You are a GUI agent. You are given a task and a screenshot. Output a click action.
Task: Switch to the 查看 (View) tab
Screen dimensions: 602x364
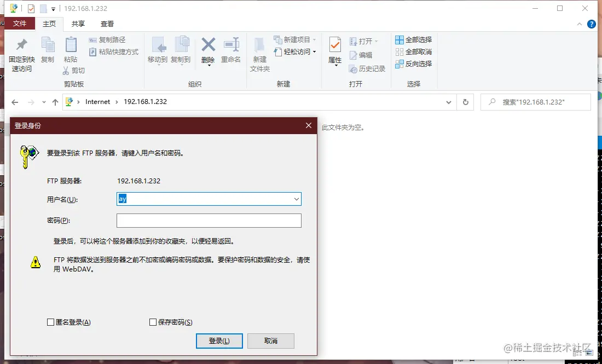pyautogui.click(x=107, y=24)
